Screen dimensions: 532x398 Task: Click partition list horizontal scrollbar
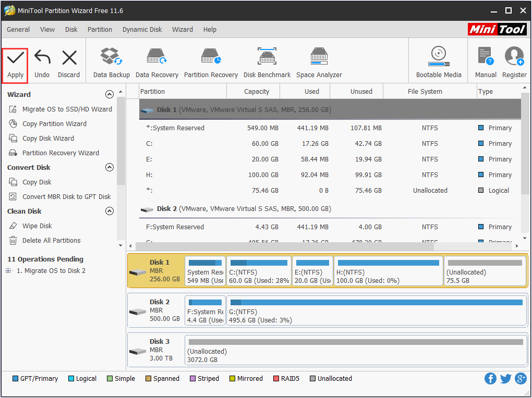tap(284, 246)
